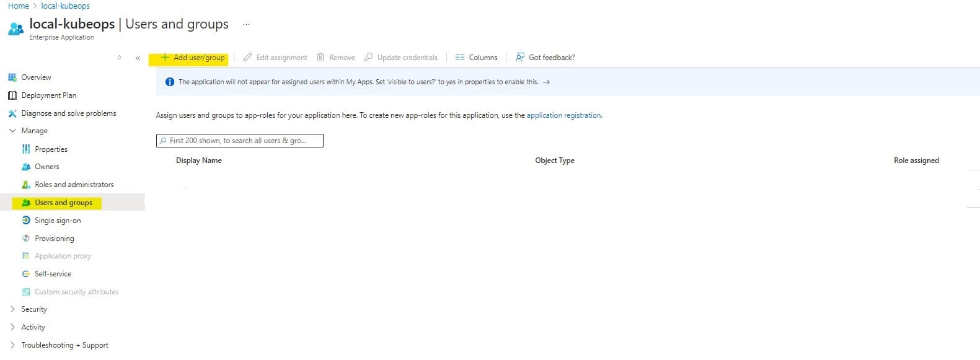Sort by Object Type column header
Viewport: 980px width, 360px height.
click(555, 160)
